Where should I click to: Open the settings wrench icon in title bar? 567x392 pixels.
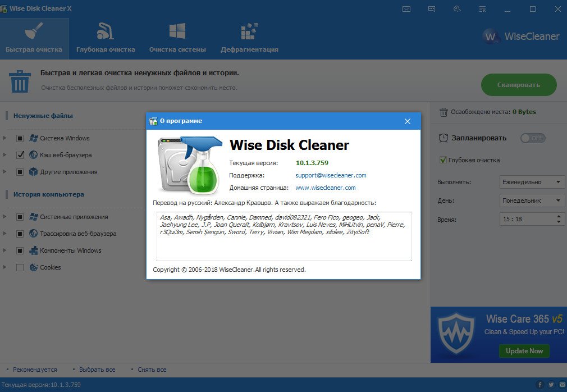pos(457,8)
